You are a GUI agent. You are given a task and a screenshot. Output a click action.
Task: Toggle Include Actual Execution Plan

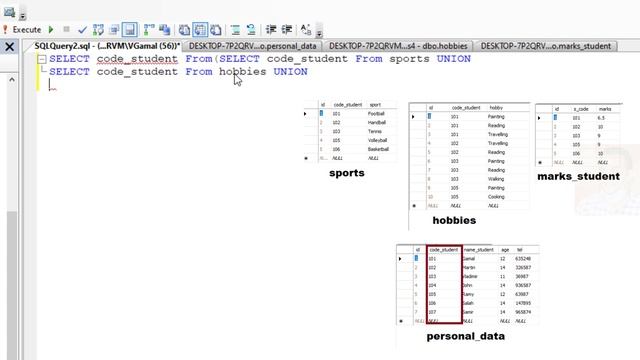click(149, 30)
